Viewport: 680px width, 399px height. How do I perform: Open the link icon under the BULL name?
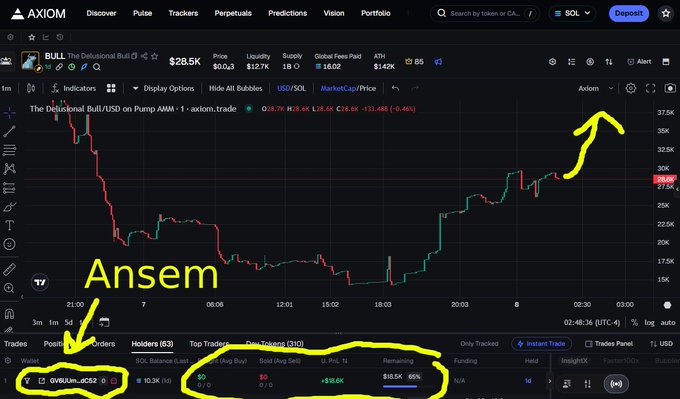coord(59,67)
